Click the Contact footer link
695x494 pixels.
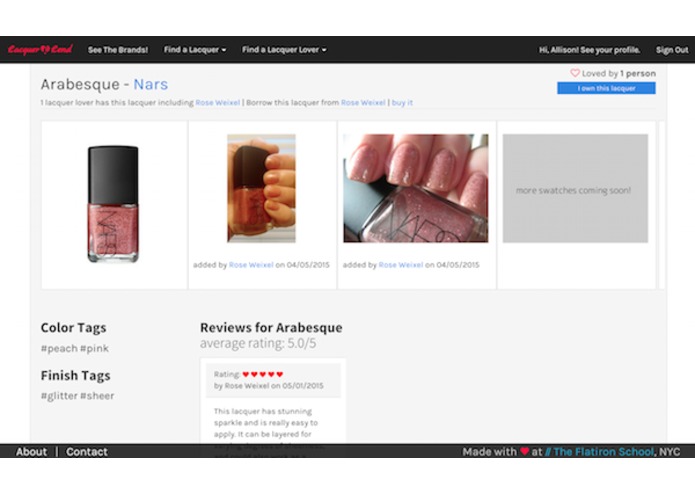(x=87, y=451)
